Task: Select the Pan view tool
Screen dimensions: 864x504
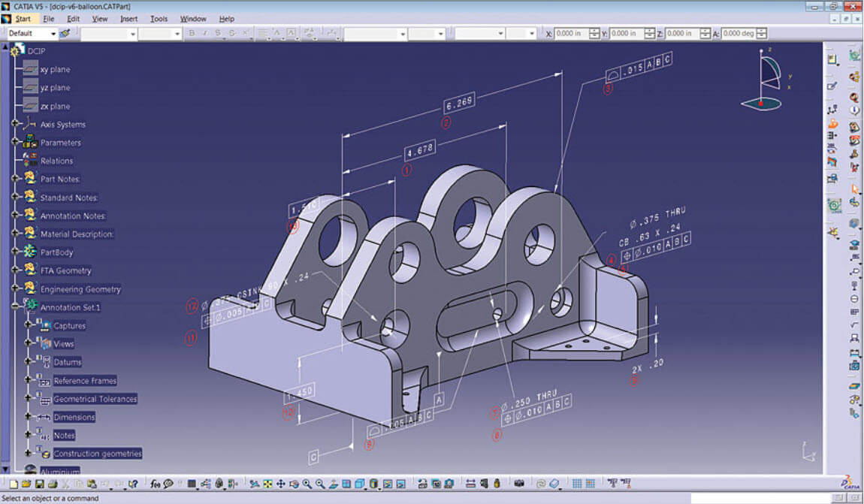Action: 280,484
